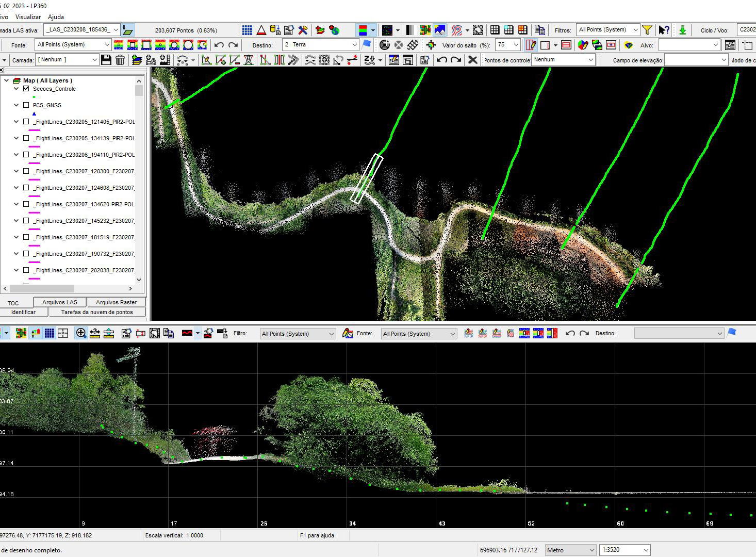Switch to the Arquivos LAS tab
756x557 pixels.
coord(60,302)
